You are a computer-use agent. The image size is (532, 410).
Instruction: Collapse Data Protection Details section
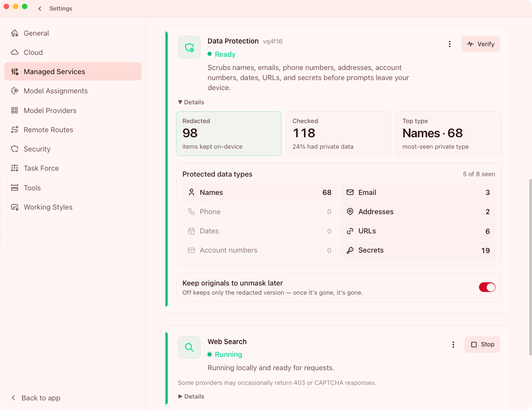[x=191, y=102]
